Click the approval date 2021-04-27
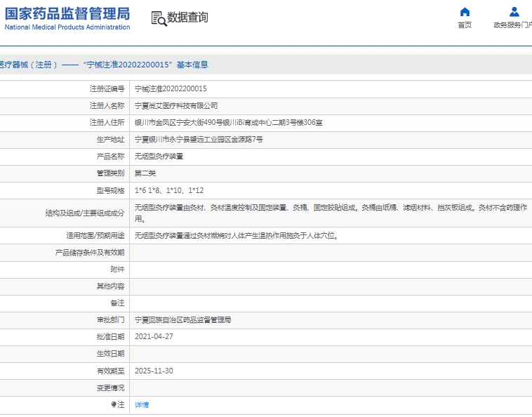Viewport: 532px width, 417px height. pyautogui.click(x=154, y=336)
